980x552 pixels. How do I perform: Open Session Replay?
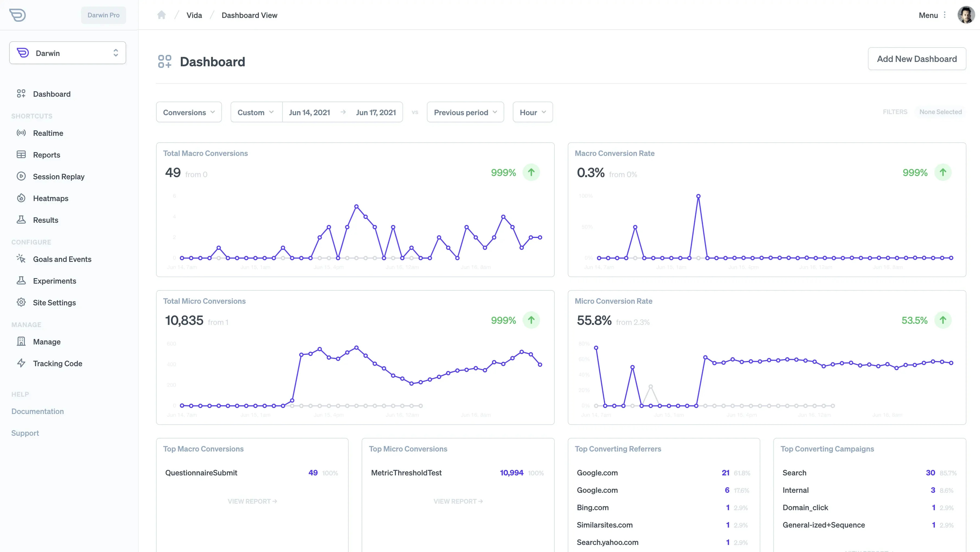(x=58, y=176)
